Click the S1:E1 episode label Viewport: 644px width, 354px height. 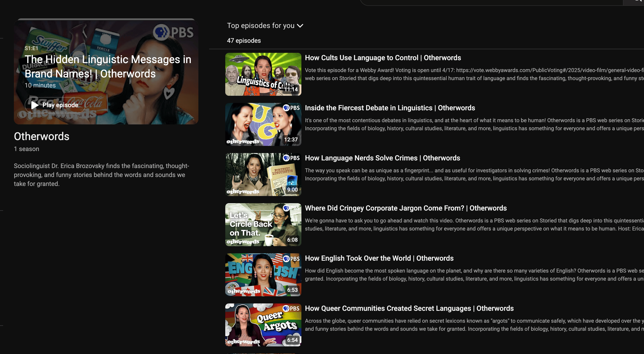coord(31,48)
